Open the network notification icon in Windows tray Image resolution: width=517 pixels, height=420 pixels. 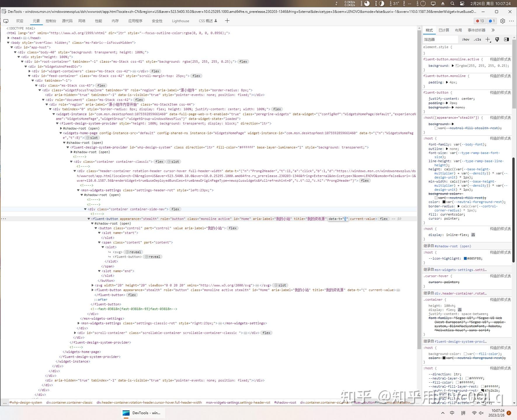pos(474,413)
